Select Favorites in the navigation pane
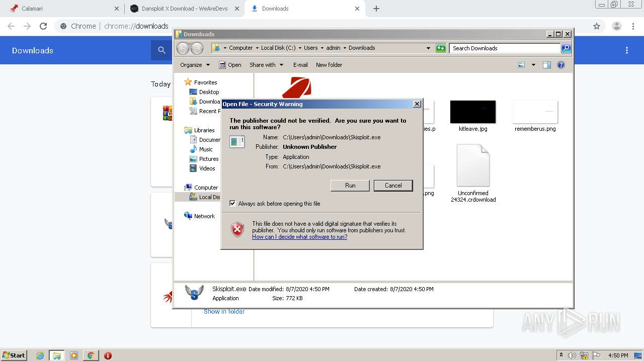Screen dimensions: 644x362 coord(205,82)
